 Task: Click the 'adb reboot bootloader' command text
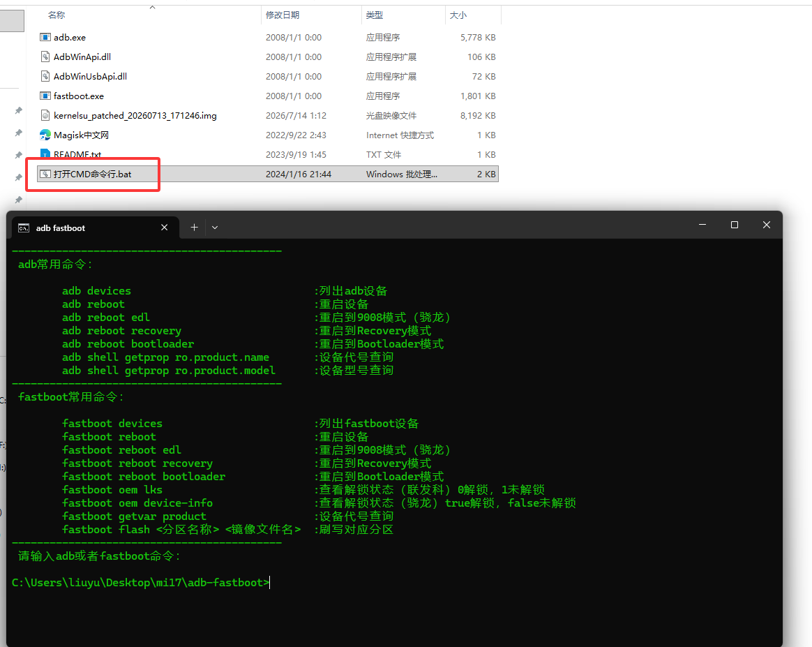[128, 344]
